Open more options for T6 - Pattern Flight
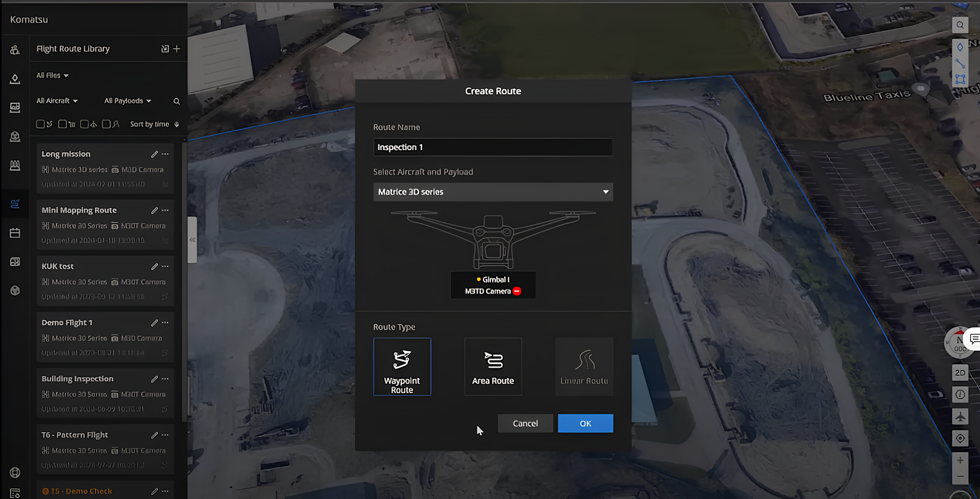Screen dimensions: 980x499 pos(165,435)
